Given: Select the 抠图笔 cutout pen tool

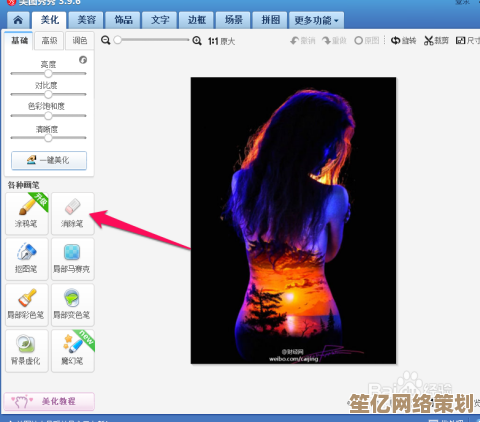Looking at the screenshot, I should (x=27, y=259).
